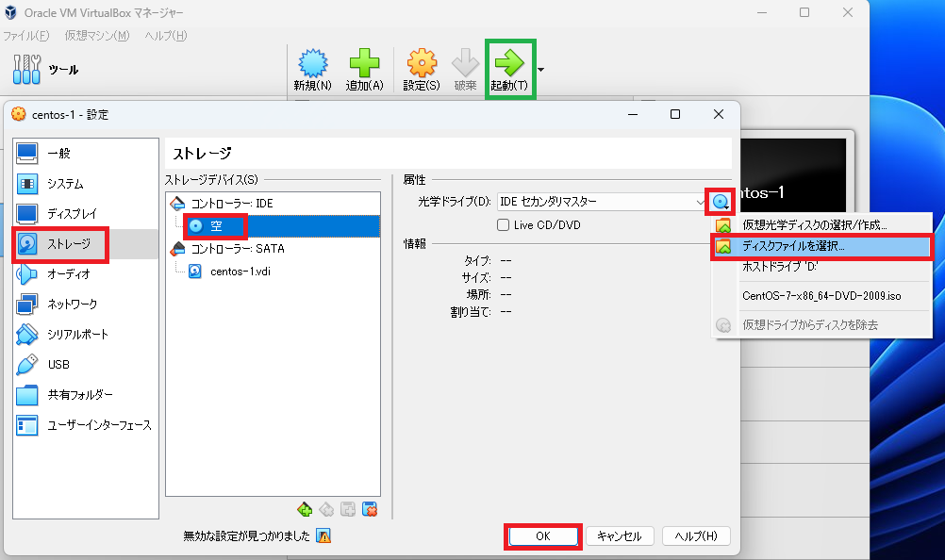Choose ディスクファイルを選択... menu entry

(822, 246)
